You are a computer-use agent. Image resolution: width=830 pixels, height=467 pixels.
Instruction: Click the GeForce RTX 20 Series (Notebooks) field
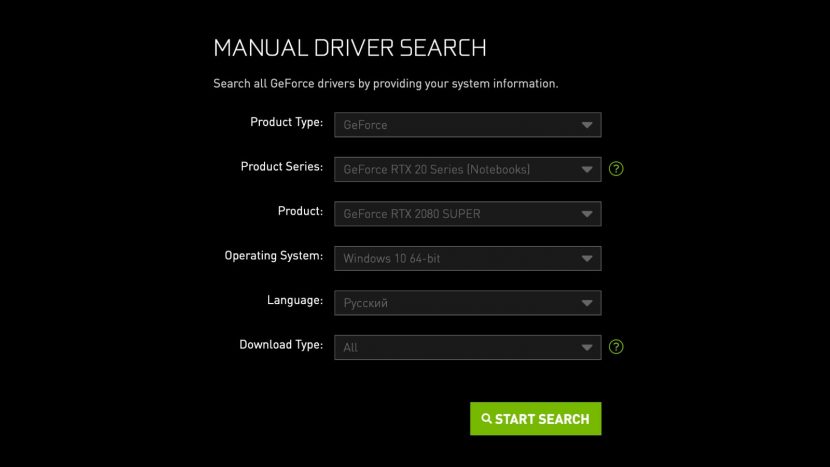coord(450,170)
